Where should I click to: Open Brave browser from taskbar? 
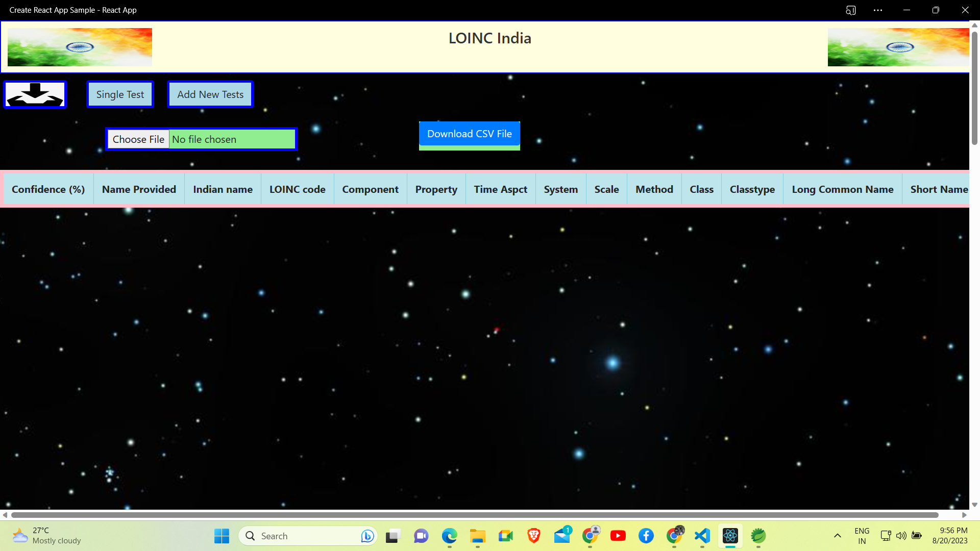534,536
